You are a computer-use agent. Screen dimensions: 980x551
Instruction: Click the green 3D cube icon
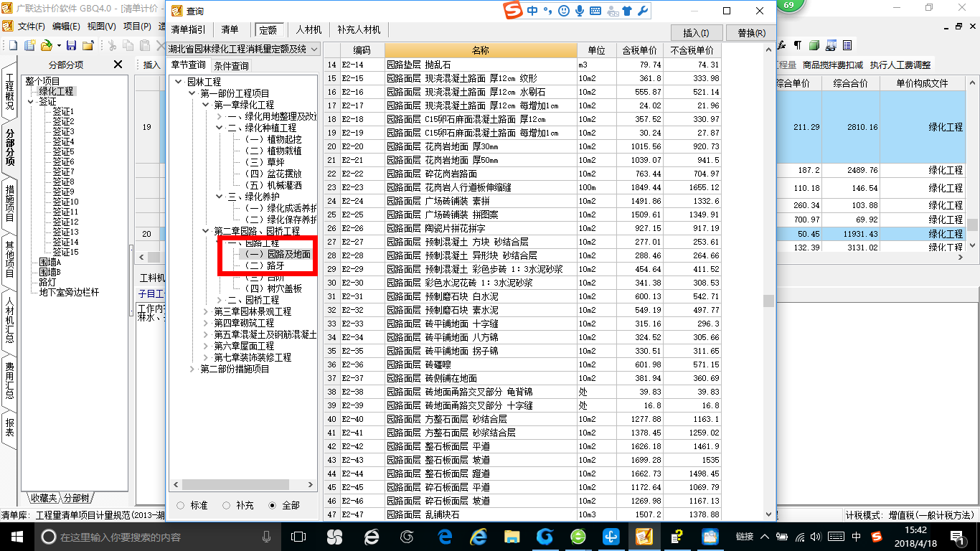814,45
